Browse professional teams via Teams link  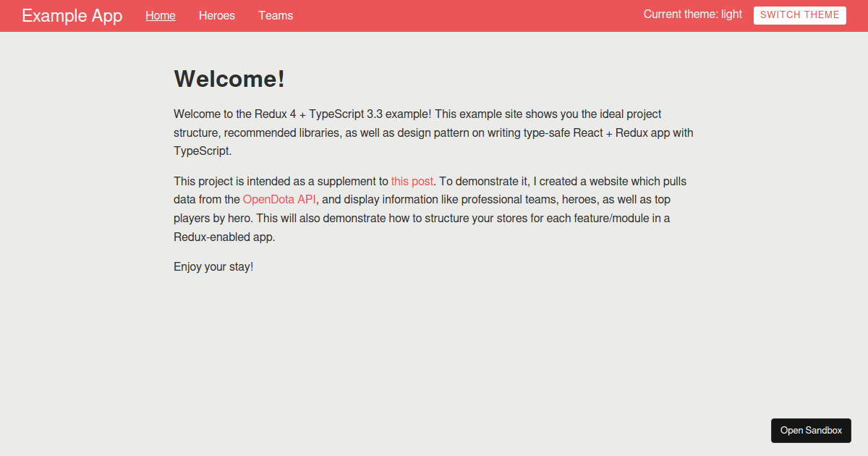coord(276,15)
